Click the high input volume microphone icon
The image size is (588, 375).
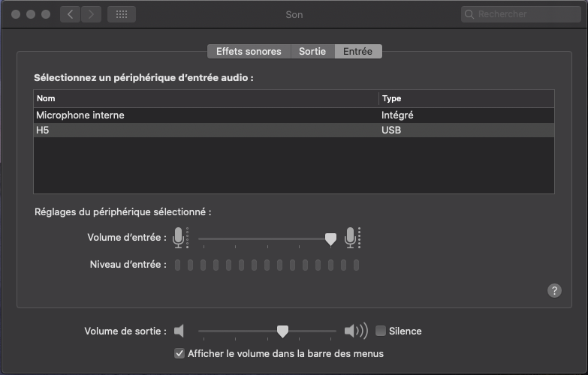pyautogui.click(x=352, y=238)
